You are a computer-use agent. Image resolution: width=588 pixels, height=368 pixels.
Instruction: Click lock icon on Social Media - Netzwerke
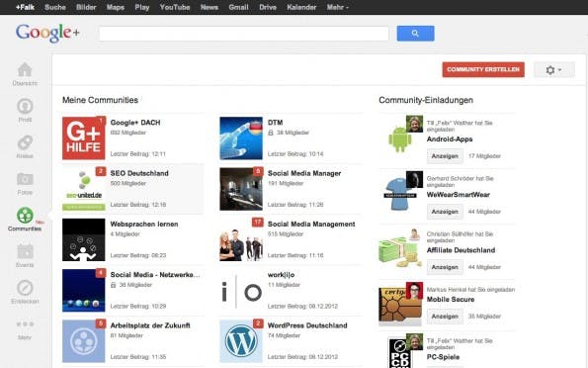[x=114, y=285]
